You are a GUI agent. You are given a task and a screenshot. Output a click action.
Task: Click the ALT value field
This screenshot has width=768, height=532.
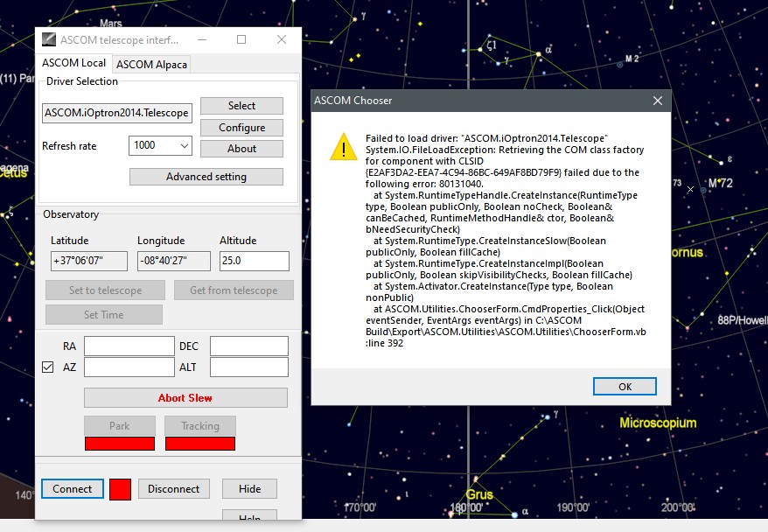coord(248,367)
